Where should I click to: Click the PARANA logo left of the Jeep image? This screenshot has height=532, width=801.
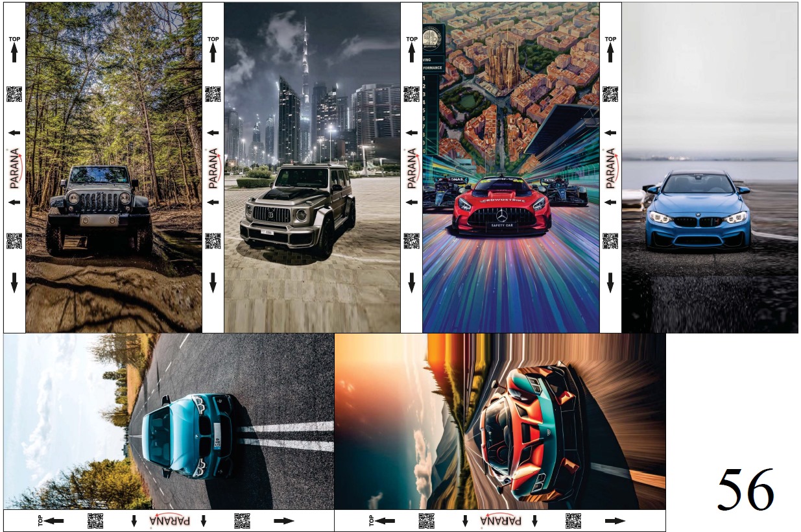pyautogui.click(x=14, y=168)
